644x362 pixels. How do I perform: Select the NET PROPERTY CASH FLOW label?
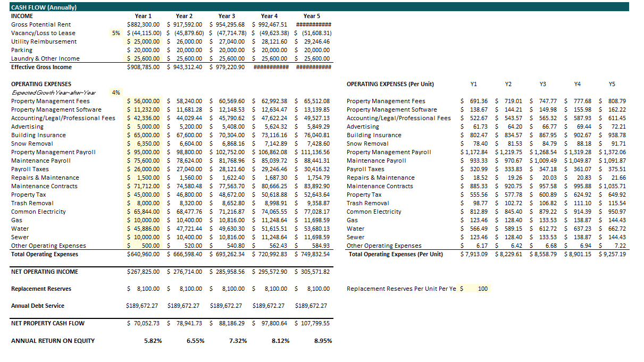point(48,323)
